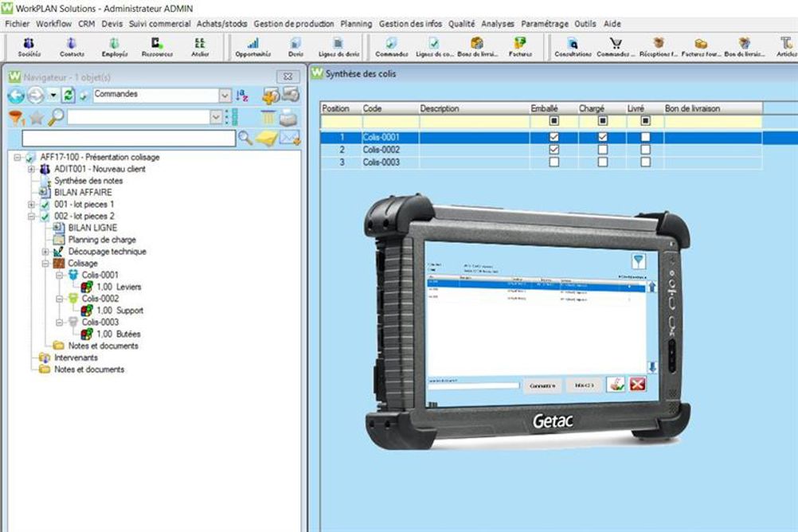The height and width of the screenshot is (532, 798).
Task: Uncheck Chargé for Colis-0001
Action: pyautogui.click(x=603, y=137)
